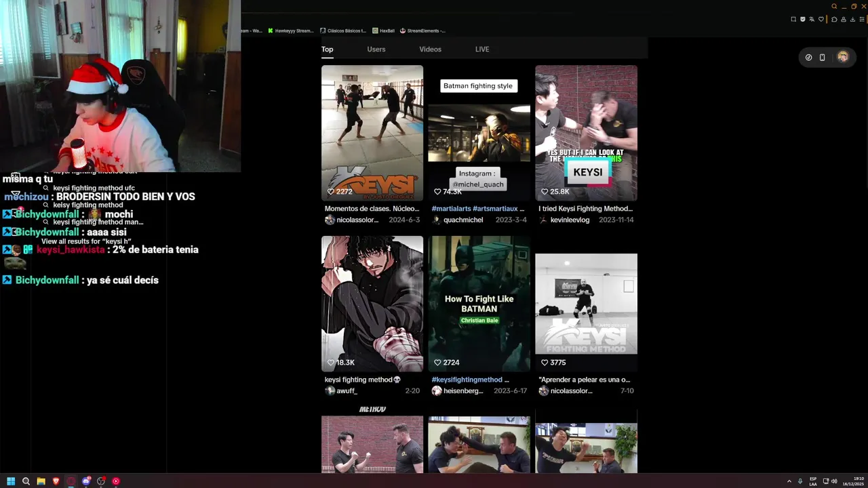The height and width of the screenshot is (488, 868).
Task: Click the 2724 likes heart icon
Action: pyautogui.click(x=437, y=363)
